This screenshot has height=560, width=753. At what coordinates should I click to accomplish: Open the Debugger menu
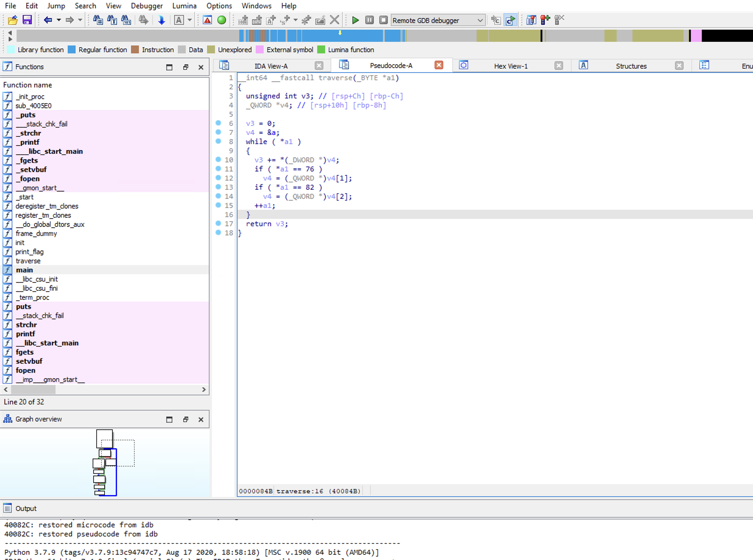[x=147, y=6]
